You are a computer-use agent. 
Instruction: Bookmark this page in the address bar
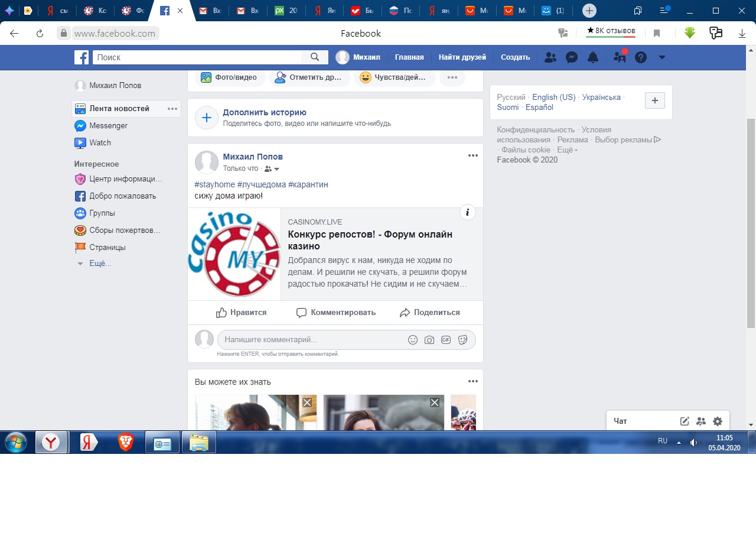click(657, 34)
